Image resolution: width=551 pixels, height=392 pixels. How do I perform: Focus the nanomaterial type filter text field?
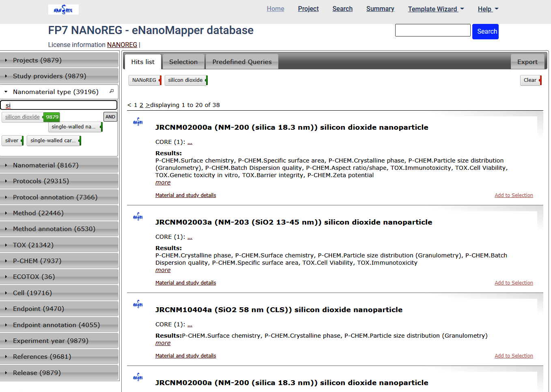point(59,105)
